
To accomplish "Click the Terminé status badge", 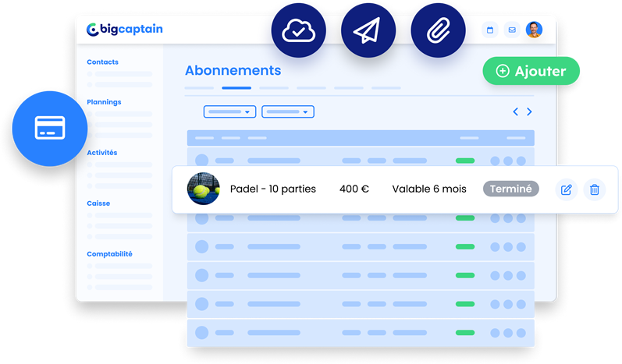I will pyautogui.click(x=511, y=189).
